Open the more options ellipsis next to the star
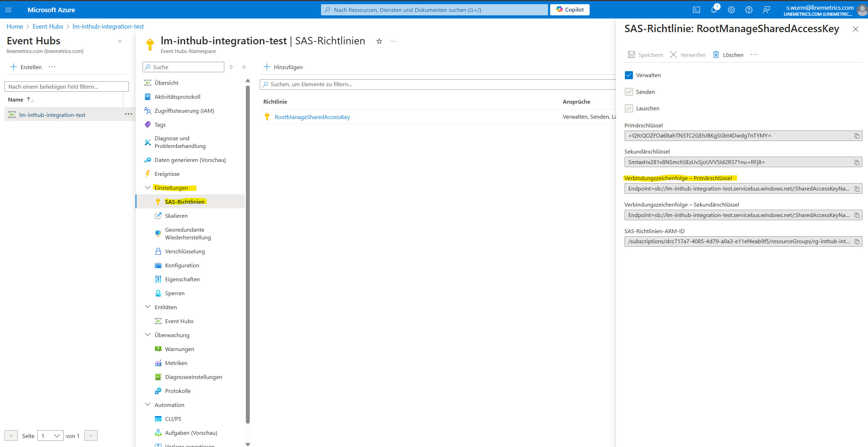868x447 pixels. (393, 42)
